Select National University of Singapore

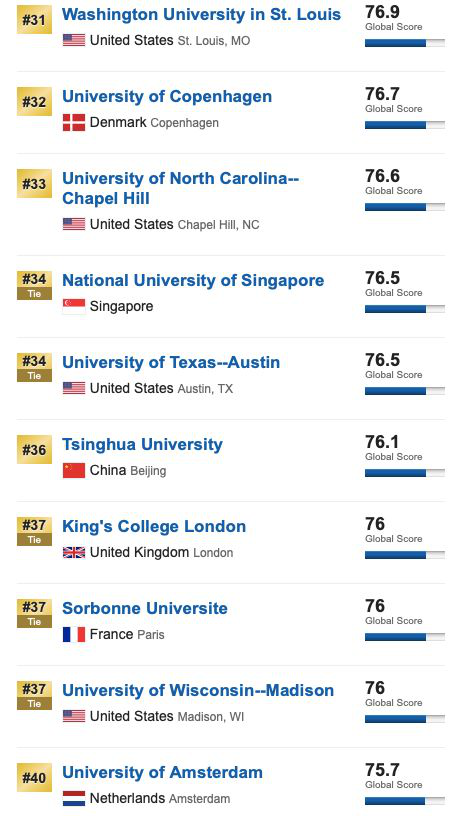coord(193,280)
